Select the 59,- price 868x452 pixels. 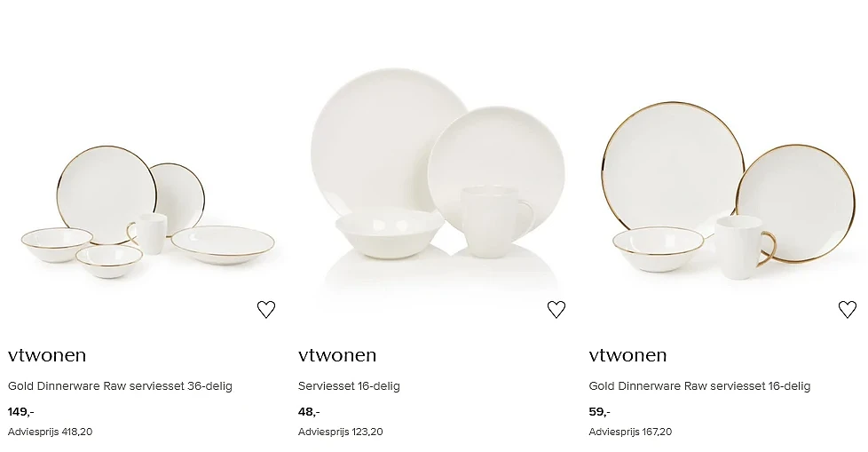599,411
